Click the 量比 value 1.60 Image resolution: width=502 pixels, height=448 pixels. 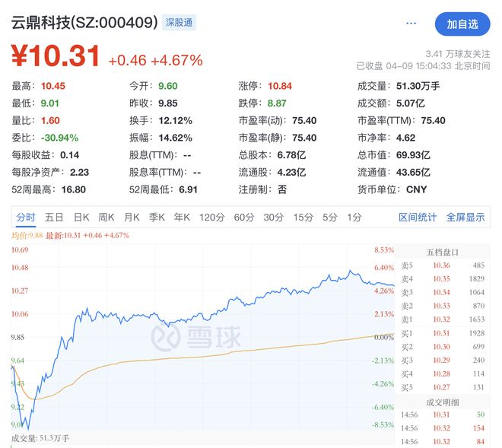(50, 121)
